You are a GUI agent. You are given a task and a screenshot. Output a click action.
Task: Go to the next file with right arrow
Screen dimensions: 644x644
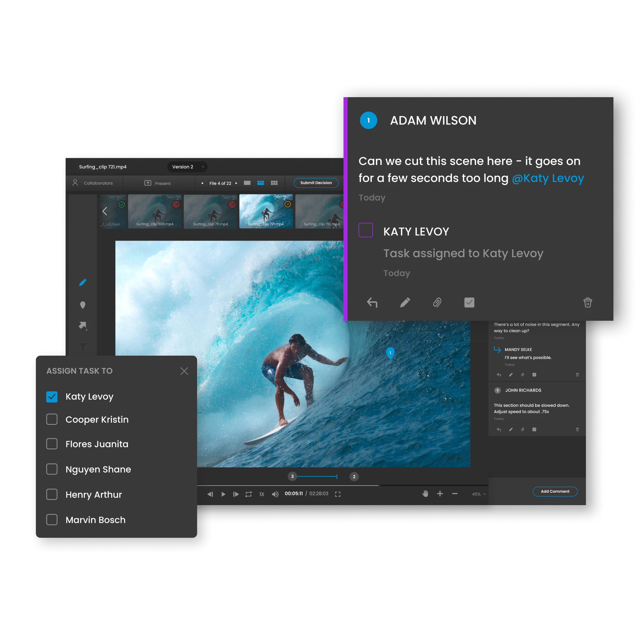pyautogui.click(x=236, y=183)
